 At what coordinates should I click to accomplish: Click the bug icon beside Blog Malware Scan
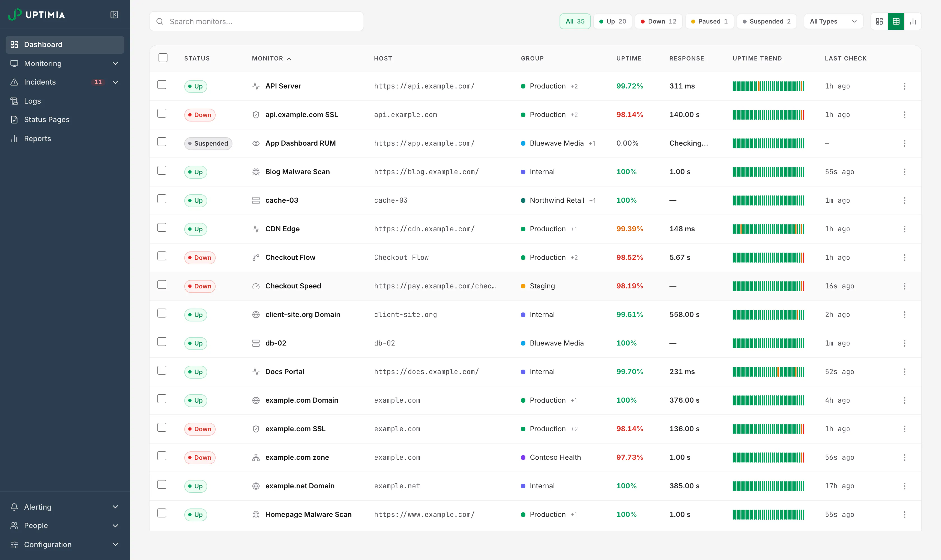(x=256, y=172)
